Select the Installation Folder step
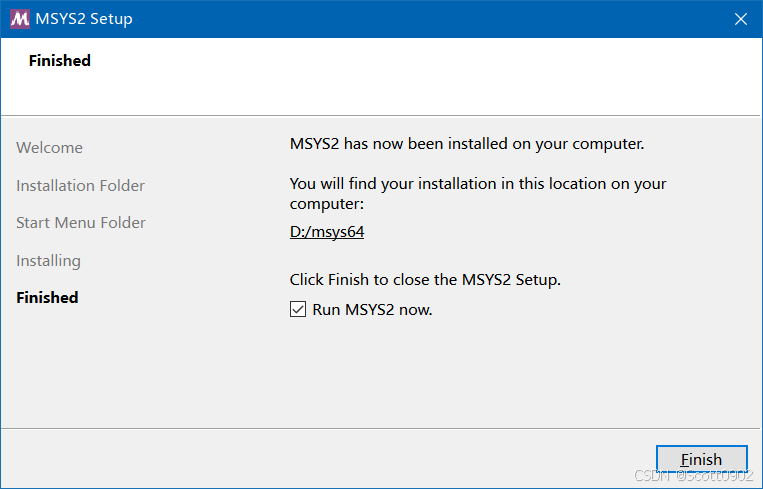The height and width of the screenshot is (489, 763). (x=80, y=185)
